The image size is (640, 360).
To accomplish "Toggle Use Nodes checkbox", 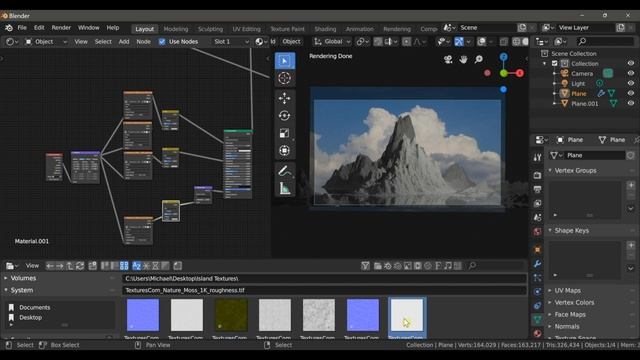I will tap(162, 42).
